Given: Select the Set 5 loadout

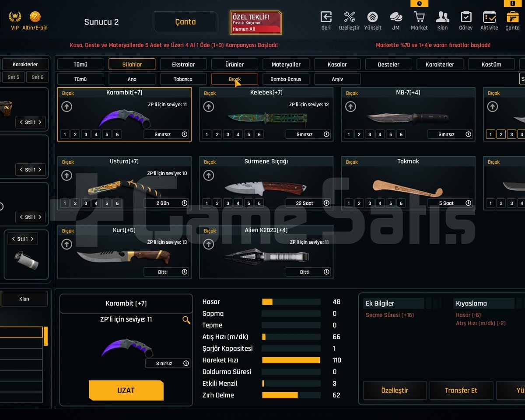Looking at the screenshot, I should pyautogui.click(x=14, y=77).
